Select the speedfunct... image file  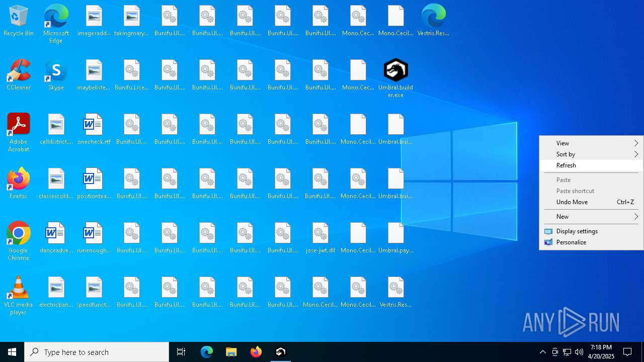coord(94,292)
